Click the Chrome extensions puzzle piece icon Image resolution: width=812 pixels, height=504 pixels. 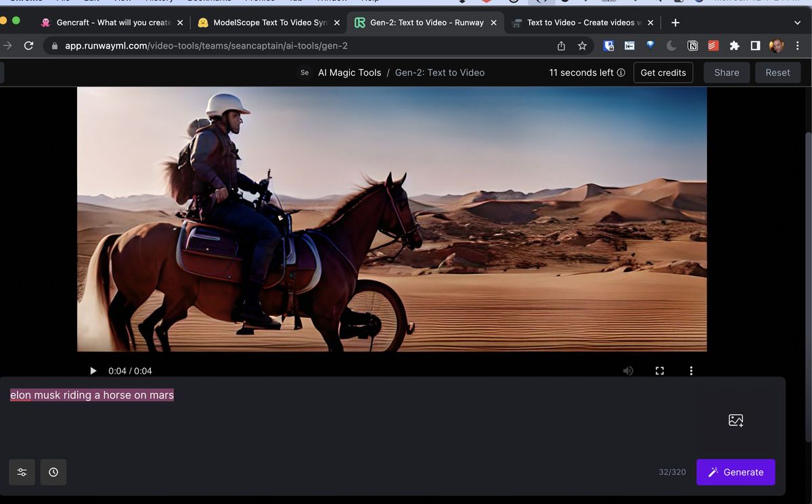pos(734,45)
